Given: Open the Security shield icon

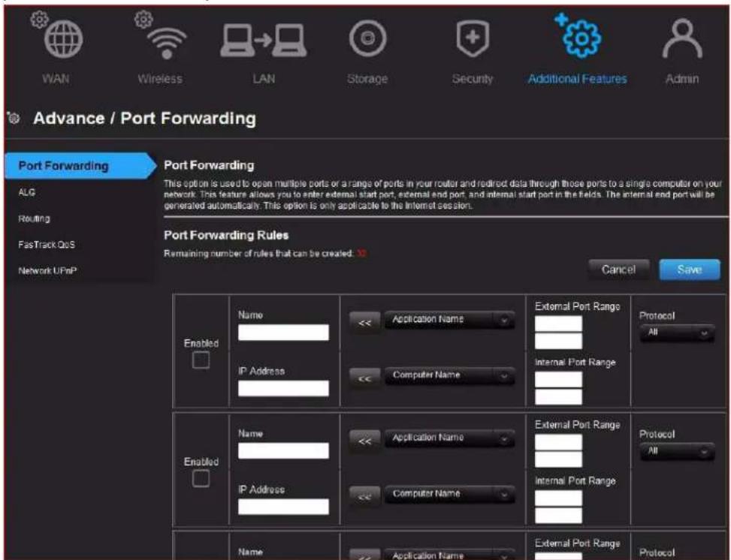Looking at the screenshot, I should (473, 39).
